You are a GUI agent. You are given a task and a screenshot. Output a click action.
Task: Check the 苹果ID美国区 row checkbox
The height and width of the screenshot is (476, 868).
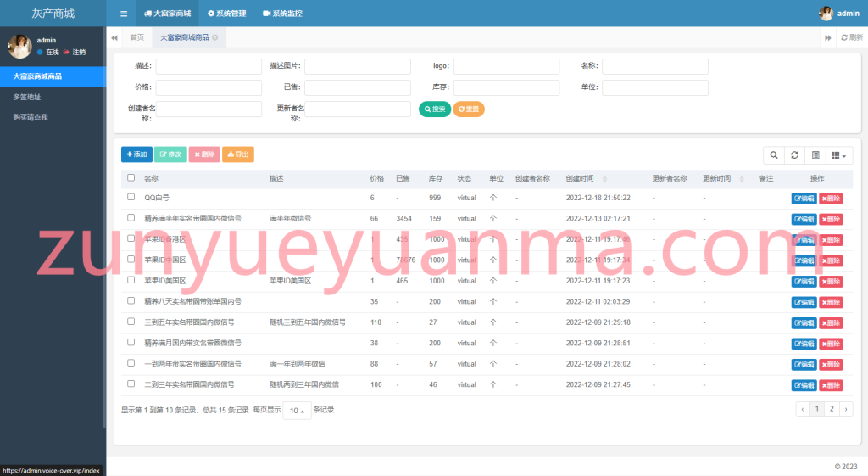tap(131, 280)
